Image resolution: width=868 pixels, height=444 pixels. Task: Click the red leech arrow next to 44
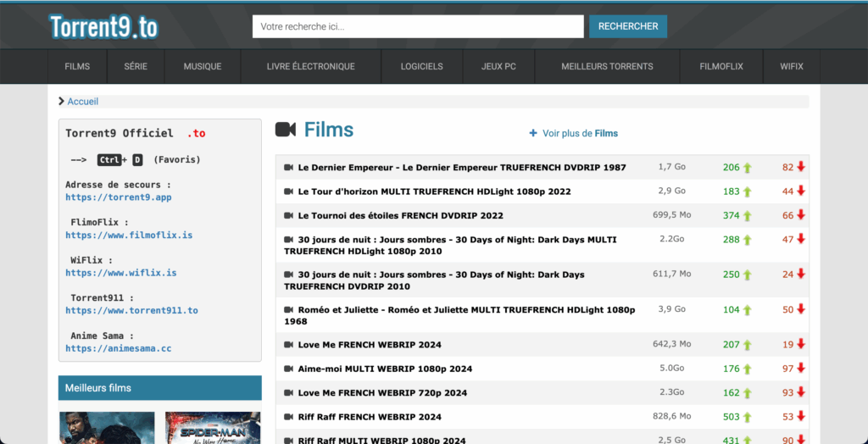801,191
